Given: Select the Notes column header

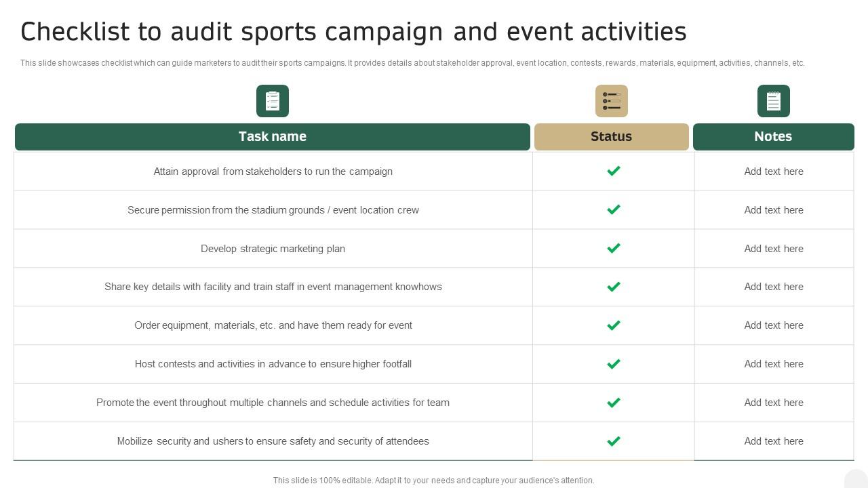Looking at the screenshot, I should (774, 137).
